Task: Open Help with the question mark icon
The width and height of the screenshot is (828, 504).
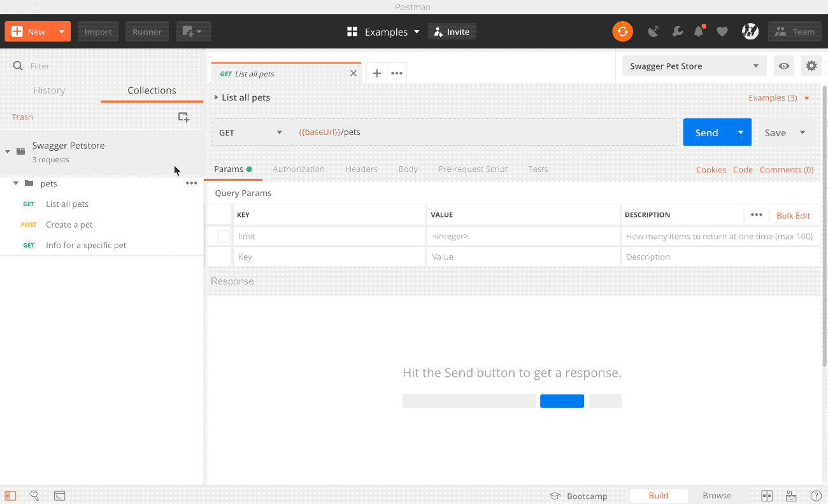Action: 817,495
